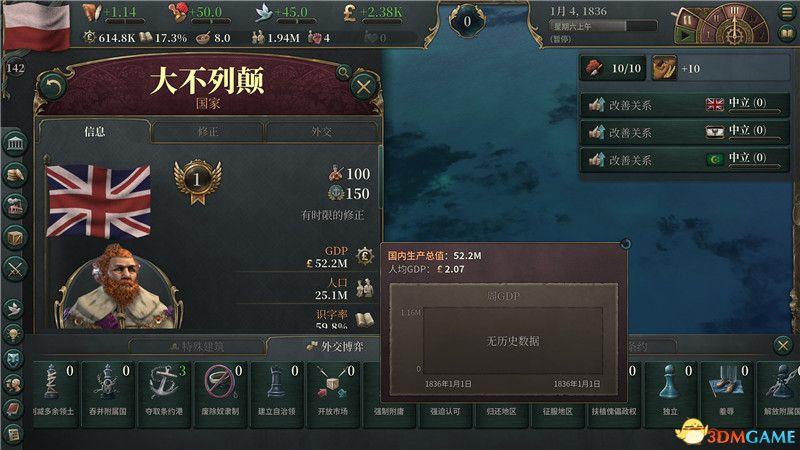The image size is (800, 450).
Task: Go back with the green arrow button
Action: [x=53, y=87]
